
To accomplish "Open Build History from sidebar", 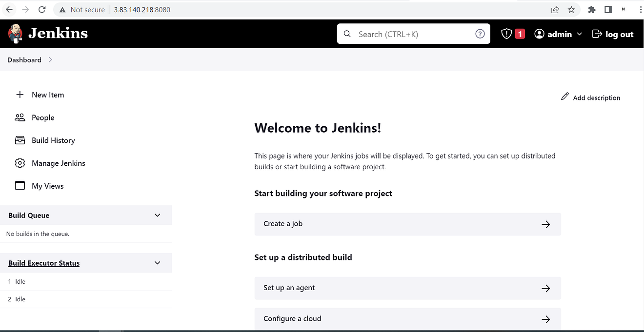I will [53, 140].
